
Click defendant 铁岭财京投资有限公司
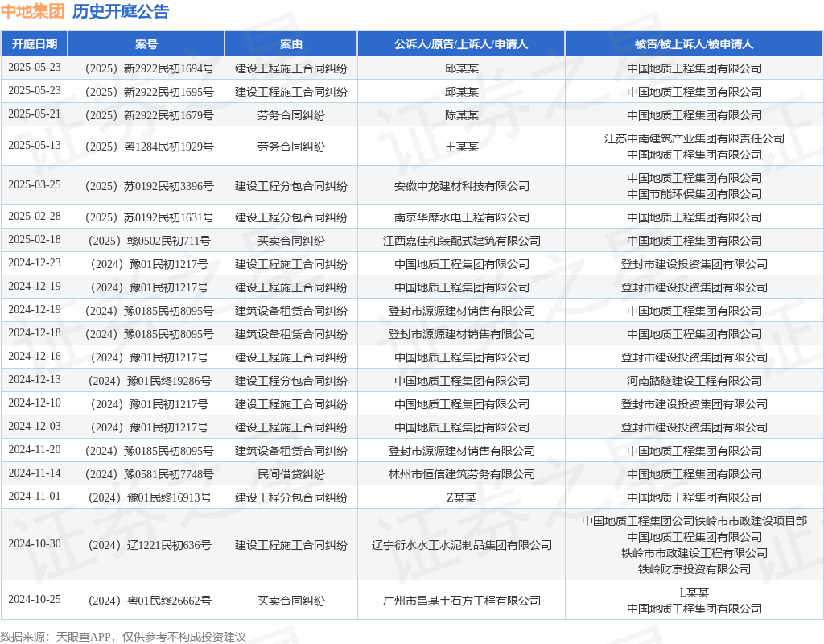coord(694,569)
